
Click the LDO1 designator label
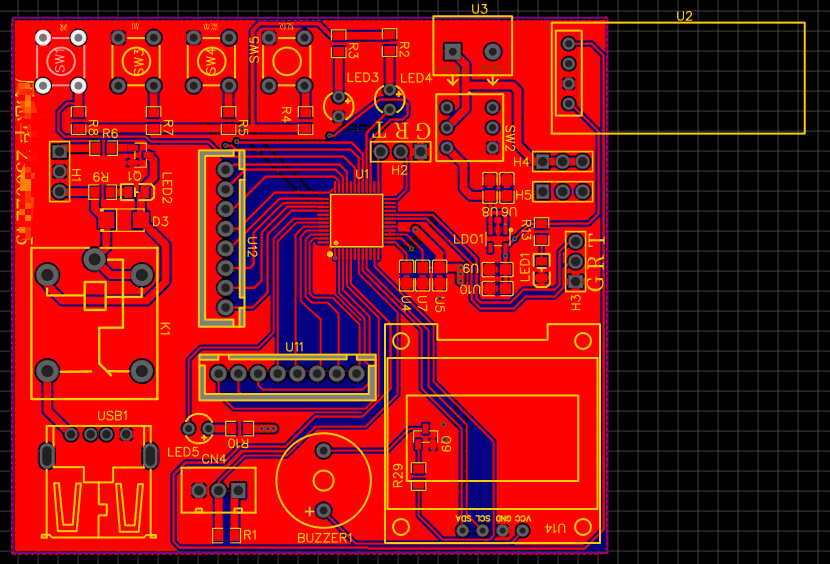coord(468,239)
